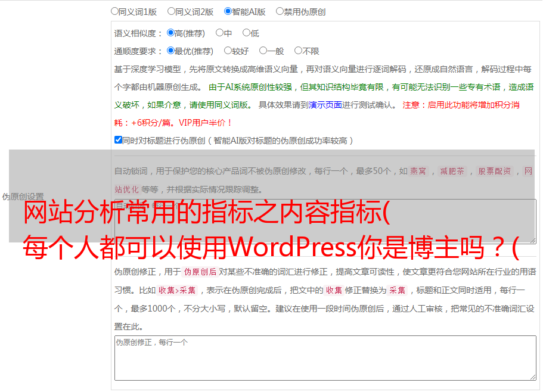
Task: Click the 站优化 example keyword
Action: [126, 189]
